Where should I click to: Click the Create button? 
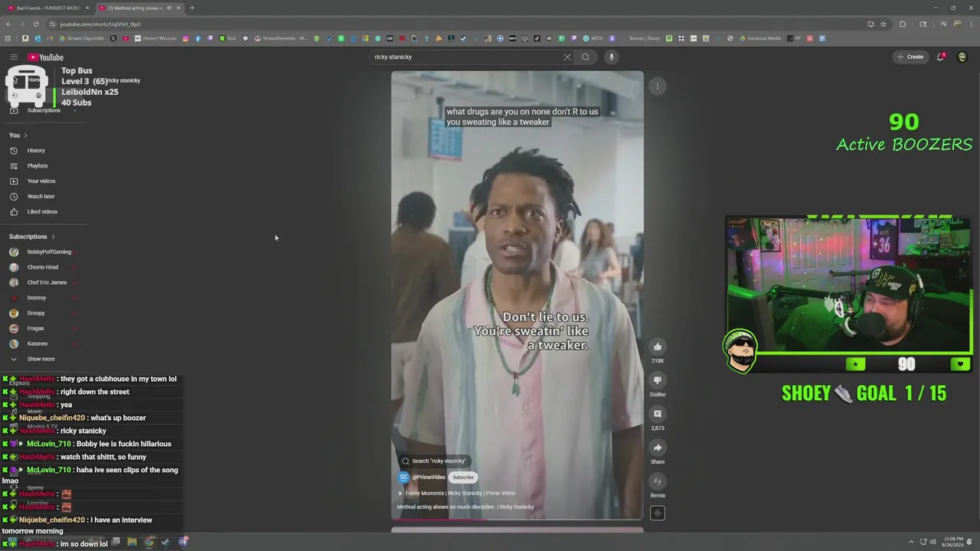coord(910,57)
